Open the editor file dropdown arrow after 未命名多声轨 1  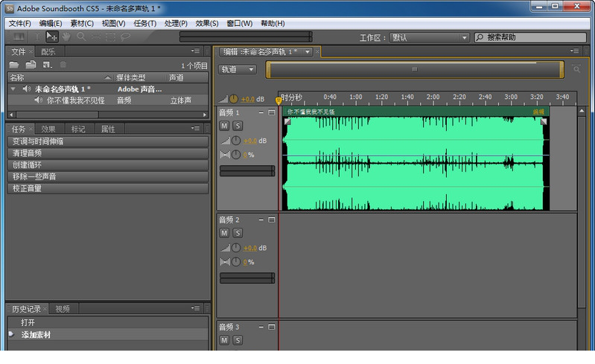pos(308,52)
